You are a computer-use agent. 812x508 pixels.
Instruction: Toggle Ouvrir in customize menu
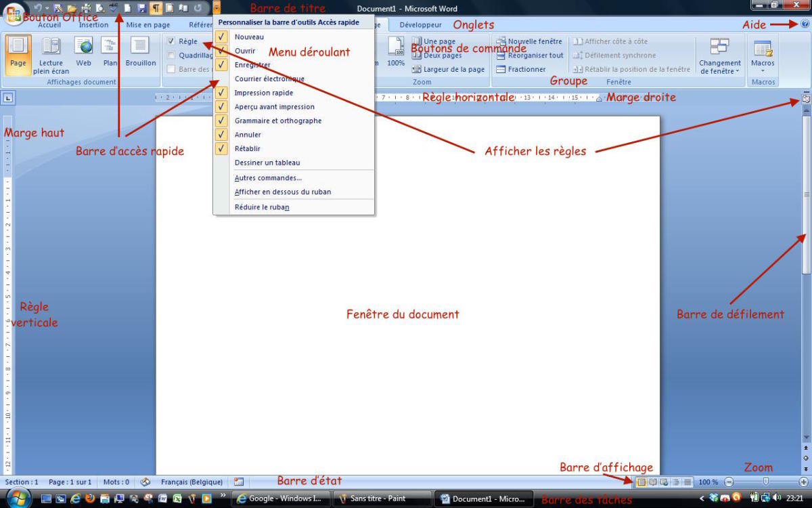coord(294,51)
